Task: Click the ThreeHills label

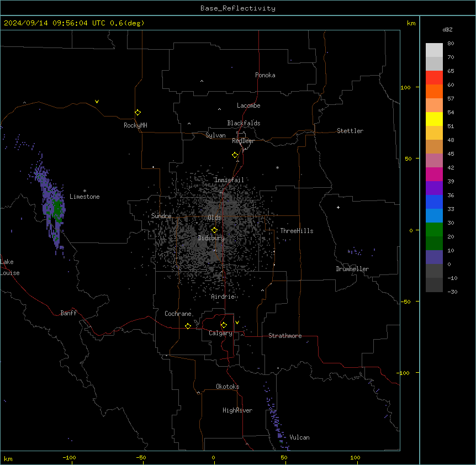Action: coord(297,231)
